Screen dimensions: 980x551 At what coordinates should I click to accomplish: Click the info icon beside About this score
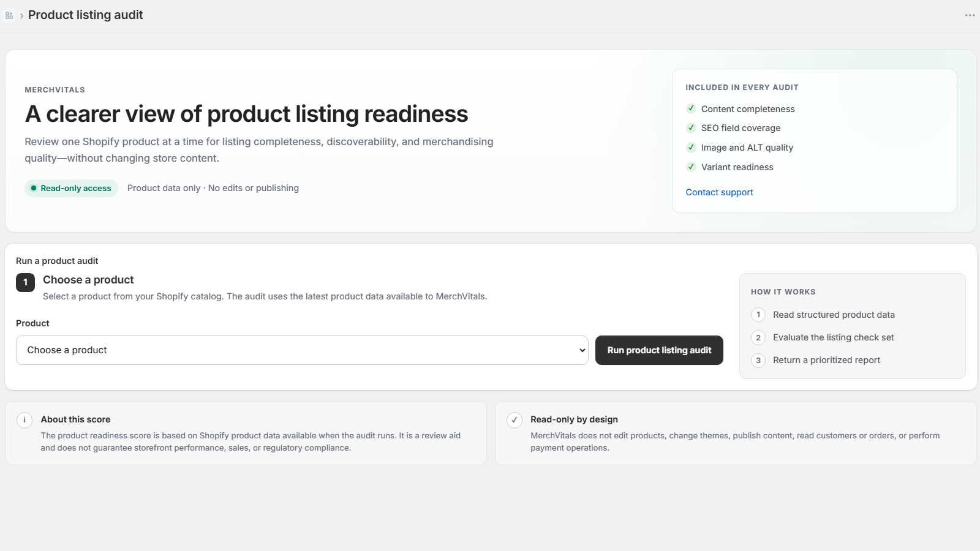click(x=24, y=420)
